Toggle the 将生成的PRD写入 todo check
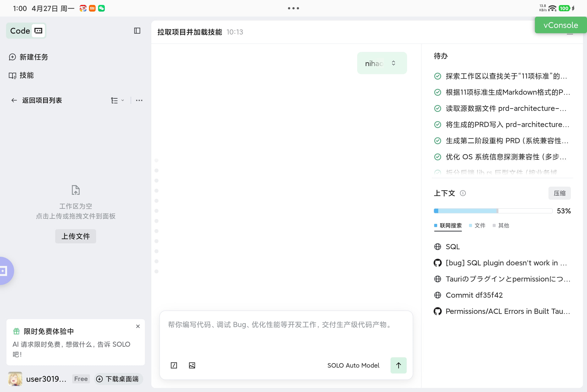Image resolution: width=587 pixels, height=392 pixels. click(437, 125)
